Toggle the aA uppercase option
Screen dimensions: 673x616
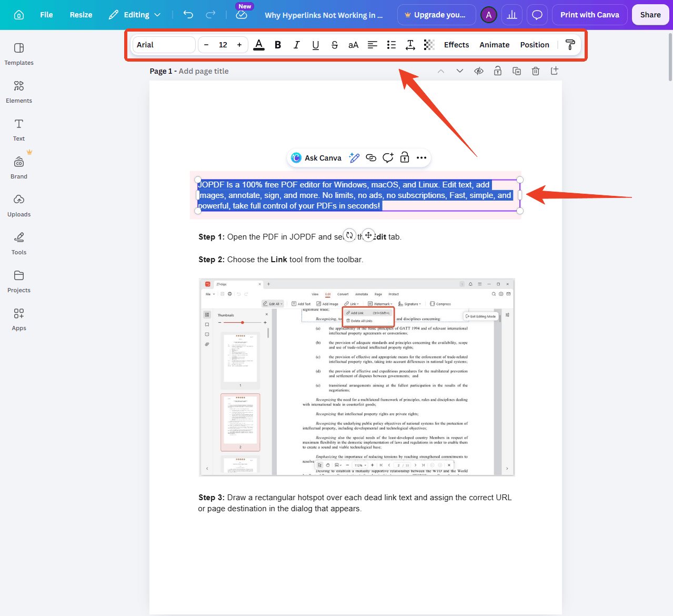(x=354, y=45)
